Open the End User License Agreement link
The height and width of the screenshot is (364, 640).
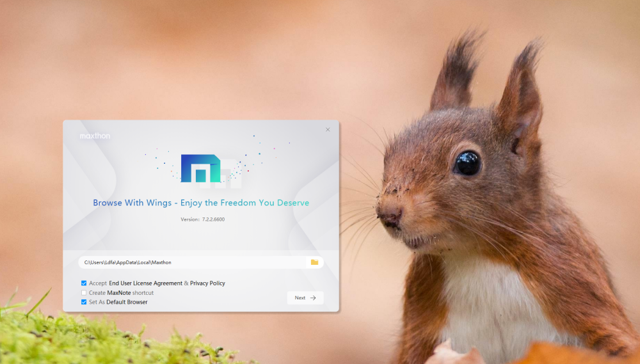click(x=145, y=283)
